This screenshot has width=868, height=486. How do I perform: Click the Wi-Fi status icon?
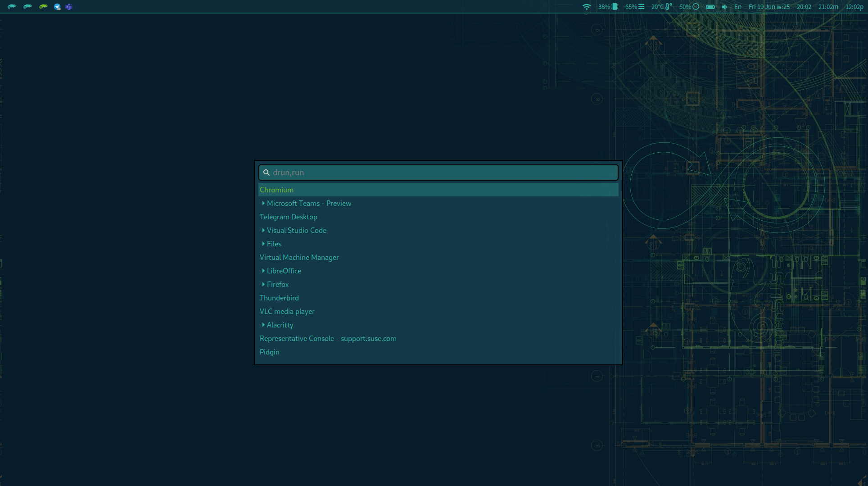point(586,7)
